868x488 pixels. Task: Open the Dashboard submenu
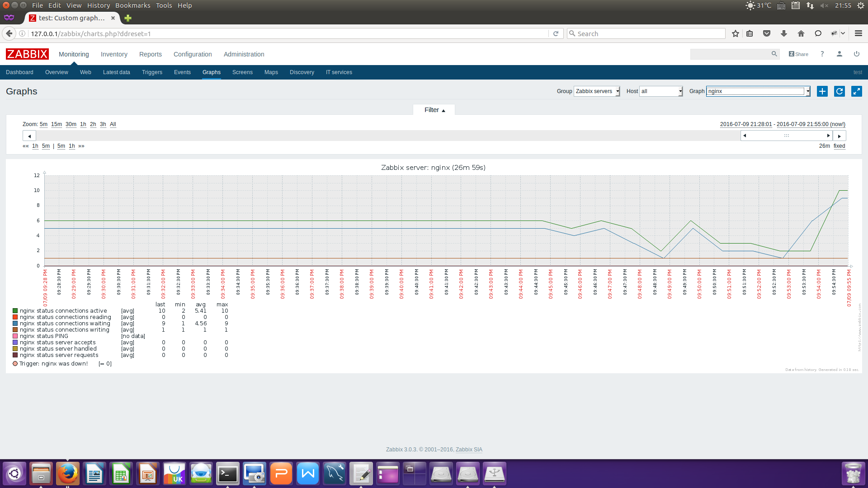19,72
